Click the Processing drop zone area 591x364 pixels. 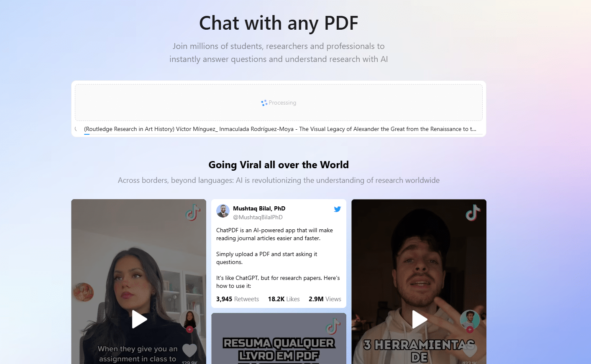tap(279, 103)
